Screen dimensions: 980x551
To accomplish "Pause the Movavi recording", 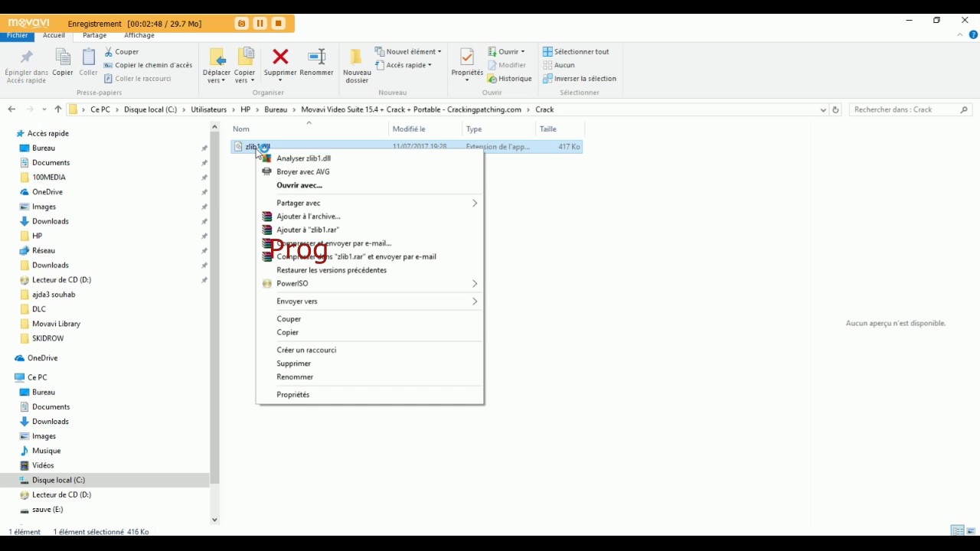I will pyautogui.click(x=260, y=24).
